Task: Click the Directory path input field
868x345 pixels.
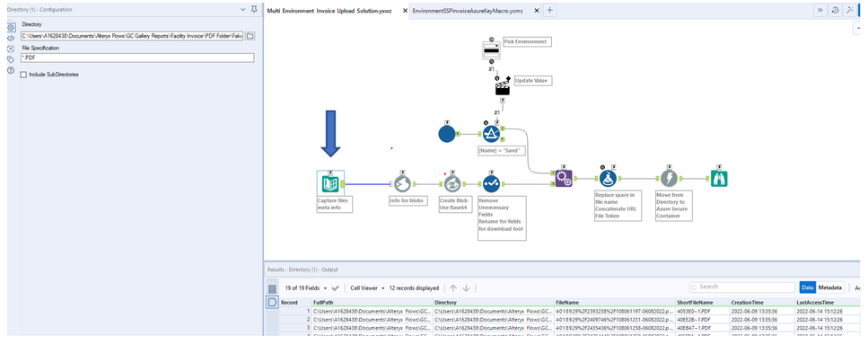Action: 132,36
